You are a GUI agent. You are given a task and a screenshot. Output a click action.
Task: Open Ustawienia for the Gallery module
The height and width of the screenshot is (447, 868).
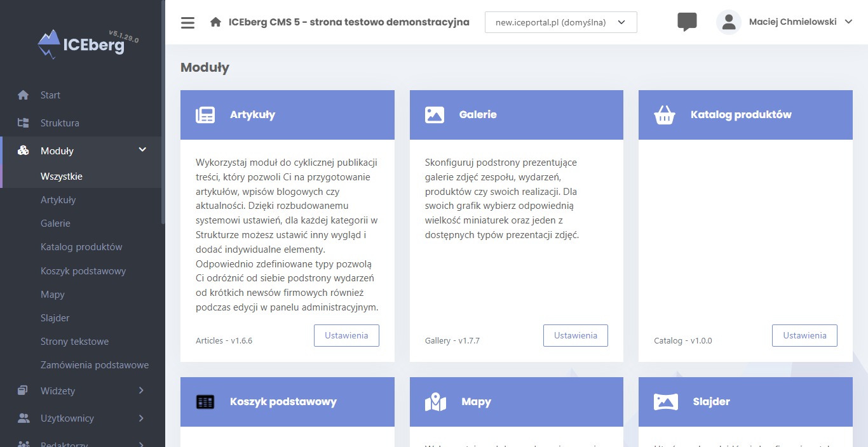576,335
